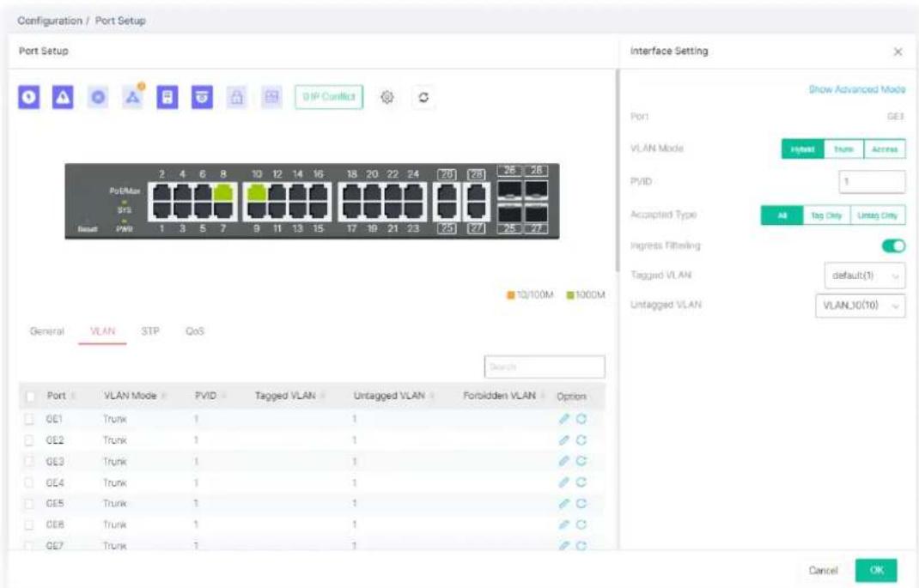Click the faded padlock toolbar icon
Screen dimensions: 919x588
[237, 97]
